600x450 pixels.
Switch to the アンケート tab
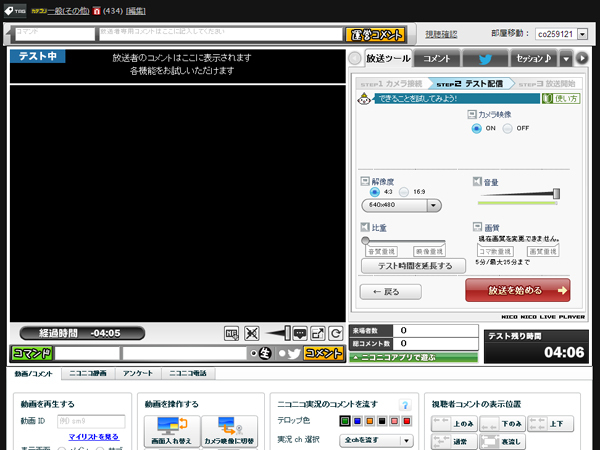(138, 373)
